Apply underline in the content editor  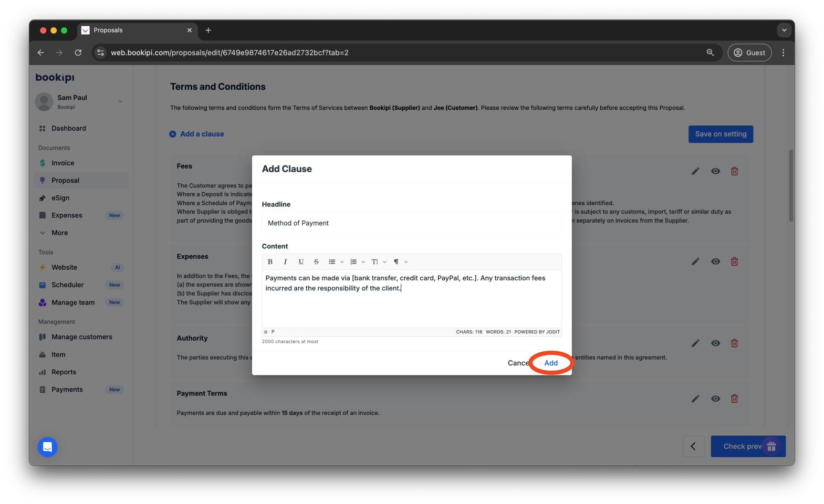301,261
